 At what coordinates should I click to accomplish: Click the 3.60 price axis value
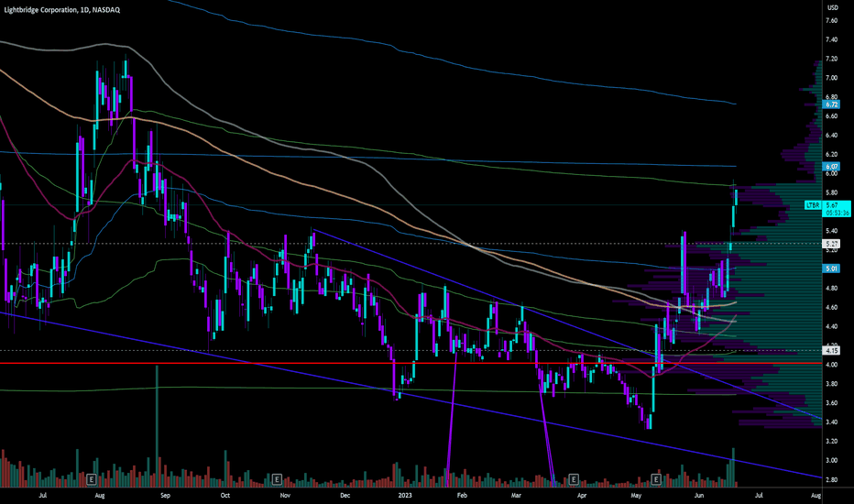coord(832,403)
